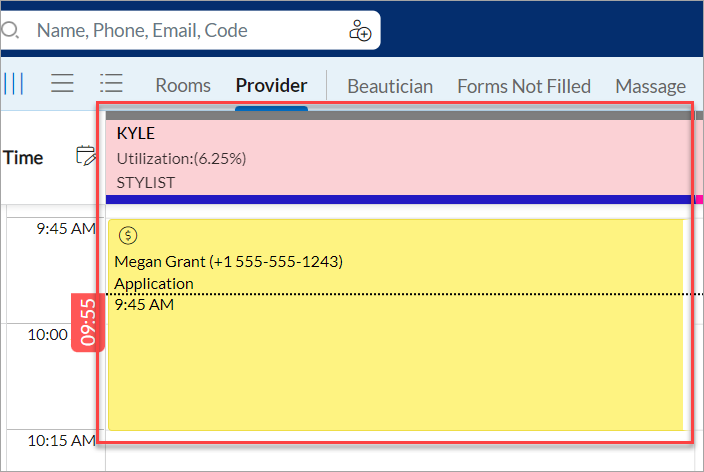This screenshot has width=704, height=472.
Task: Switch to vertical columns view icon
Action: 13,84
